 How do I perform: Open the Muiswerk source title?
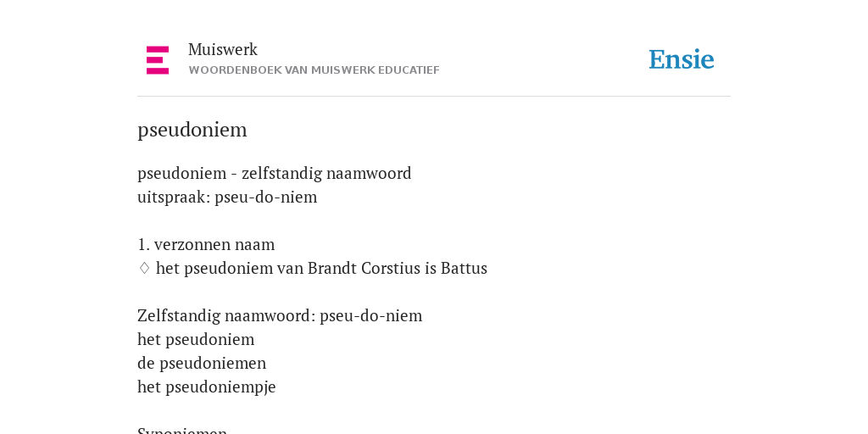(x=223, y=50)
